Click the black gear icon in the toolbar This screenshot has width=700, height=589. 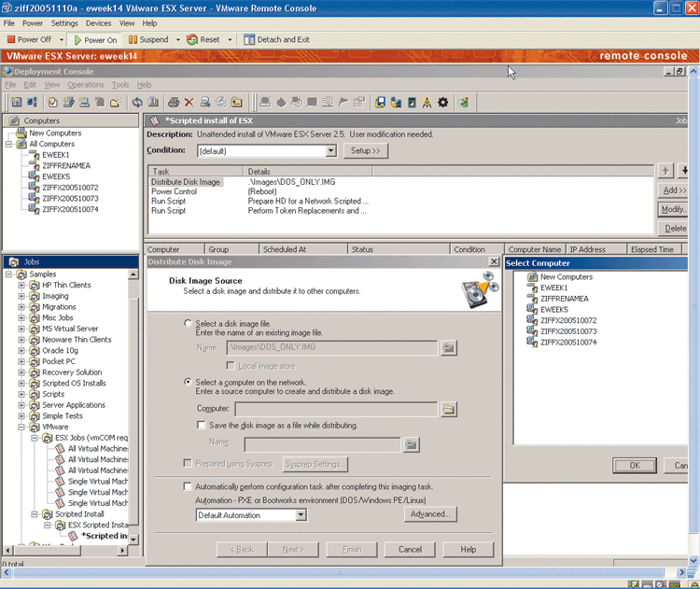click(442, 103)
